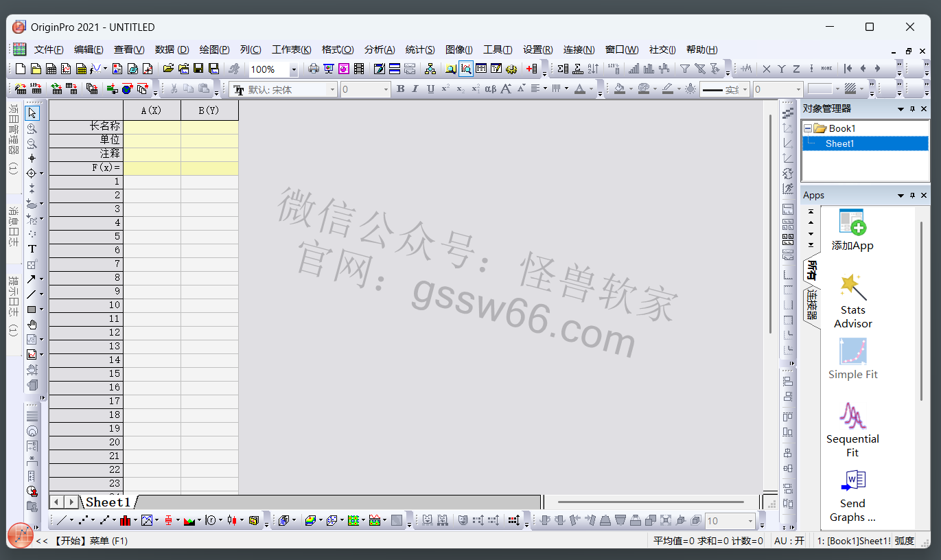The image size is (941, 560).
Task: Open the Apps panel options dropdown arrow
Action: click(901, 196)
